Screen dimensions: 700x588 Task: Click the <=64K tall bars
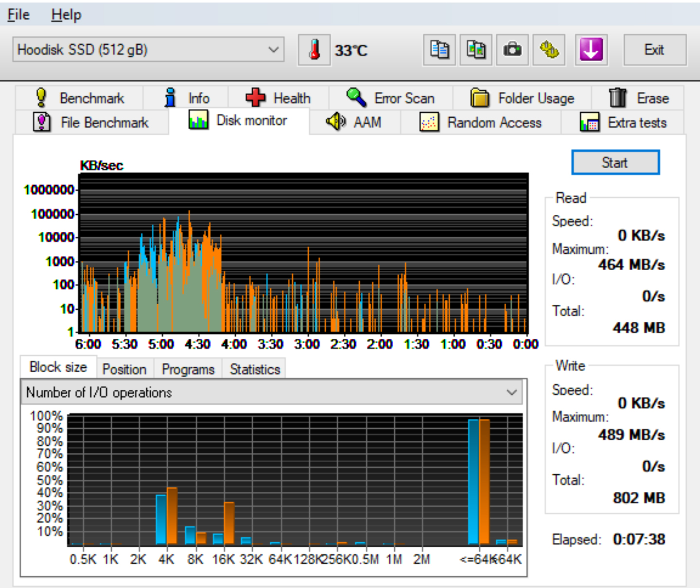point(479,482)
